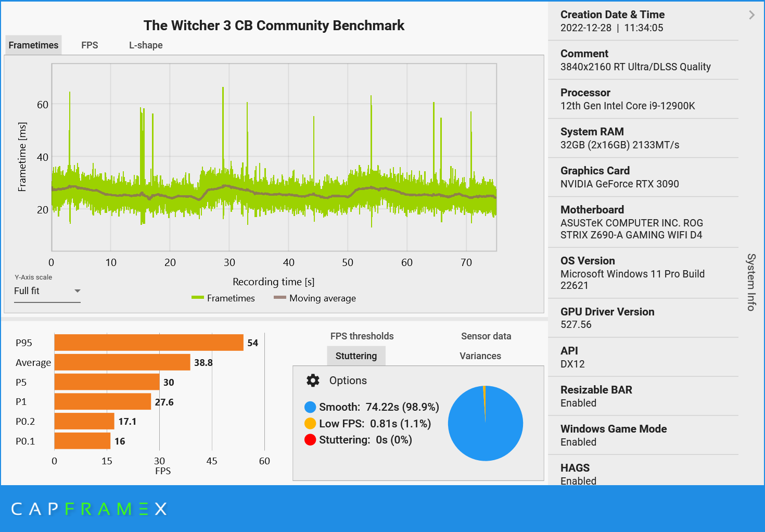The width and height of the screenshot is (765, 532).
Task: Click the blue Smooth legend dot
Action: [x=311, y=407]
